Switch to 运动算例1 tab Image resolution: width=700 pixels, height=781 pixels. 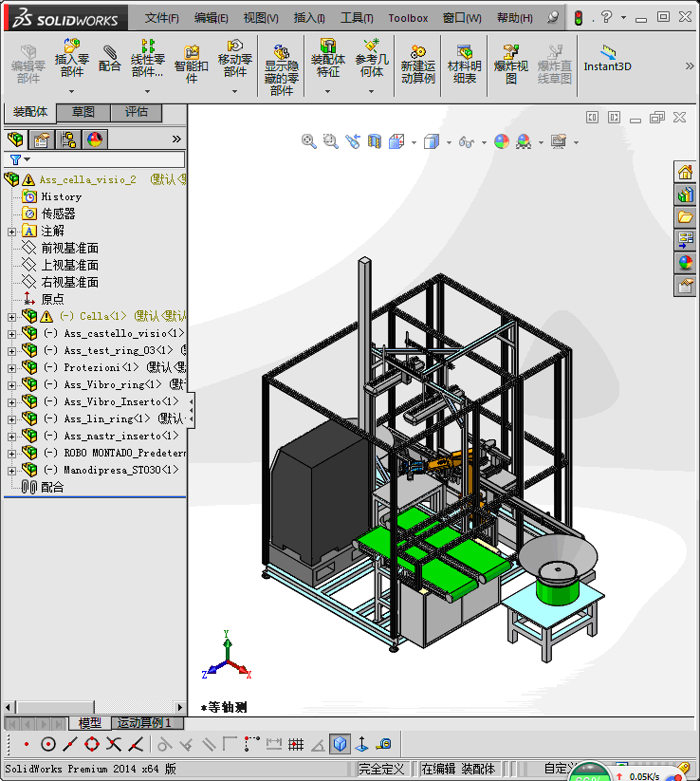click(147, 723)
